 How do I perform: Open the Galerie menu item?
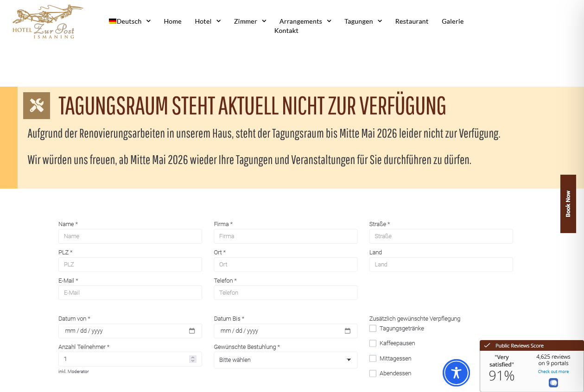pos(452,21)
